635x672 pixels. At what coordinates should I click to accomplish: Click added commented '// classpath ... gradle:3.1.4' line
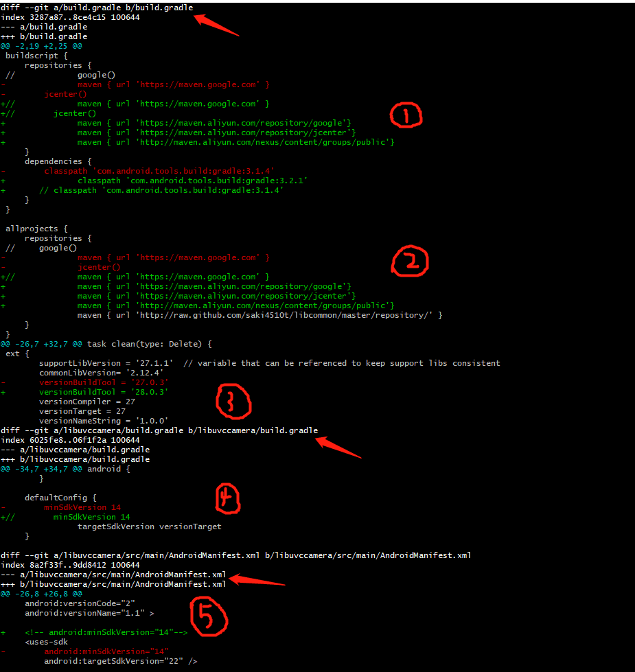(x=142, y=190)
